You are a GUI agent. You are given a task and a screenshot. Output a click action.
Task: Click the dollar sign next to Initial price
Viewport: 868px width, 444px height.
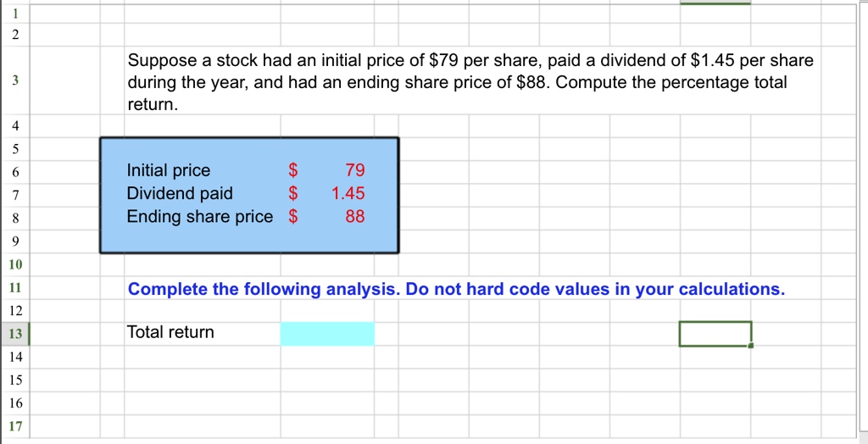pyautogui.click(x=292, y=170)
